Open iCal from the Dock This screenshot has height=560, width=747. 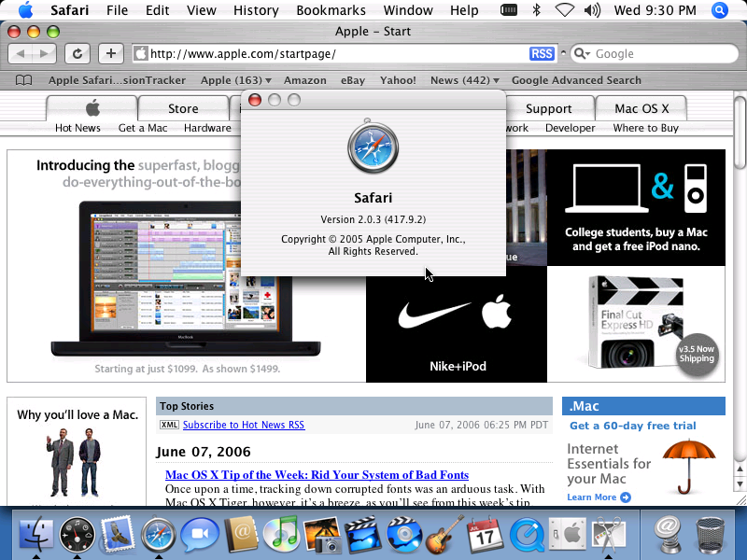tap(484, 534)
